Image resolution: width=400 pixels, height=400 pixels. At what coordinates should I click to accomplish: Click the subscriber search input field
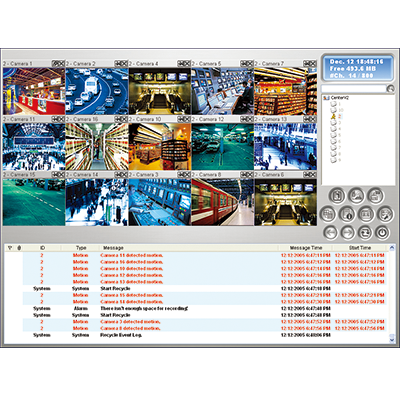[x=353, y=88]
